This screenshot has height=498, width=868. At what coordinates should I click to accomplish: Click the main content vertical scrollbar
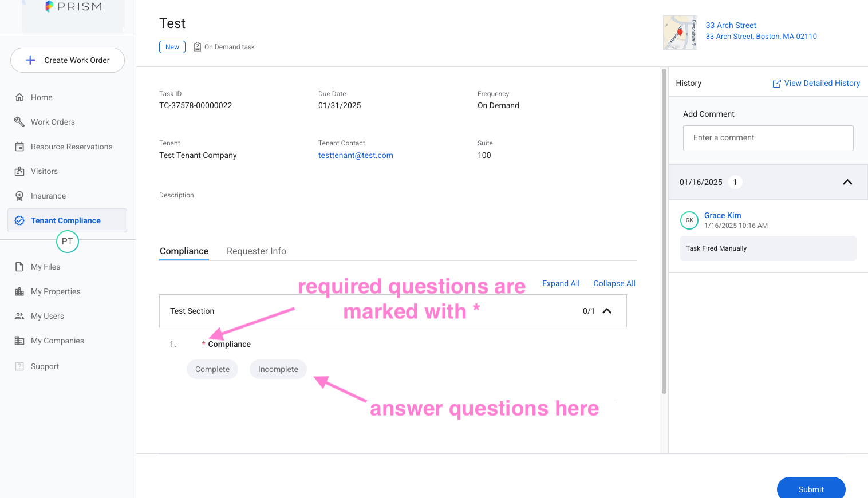pos(664,229)
